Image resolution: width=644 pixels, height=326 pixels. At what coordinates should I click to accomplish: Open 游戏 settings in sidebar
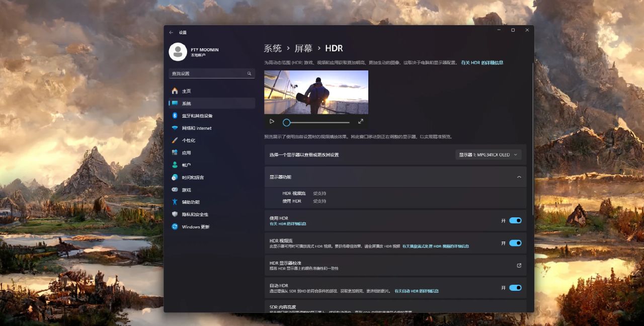tap(212, 190)
